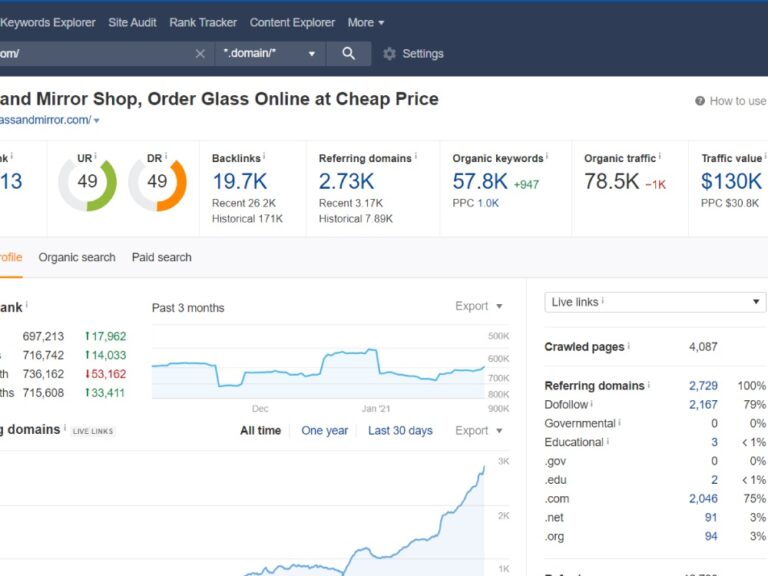768x576 pixels.
Task: Open Keywords Explorer
Action: coord(48,23)
